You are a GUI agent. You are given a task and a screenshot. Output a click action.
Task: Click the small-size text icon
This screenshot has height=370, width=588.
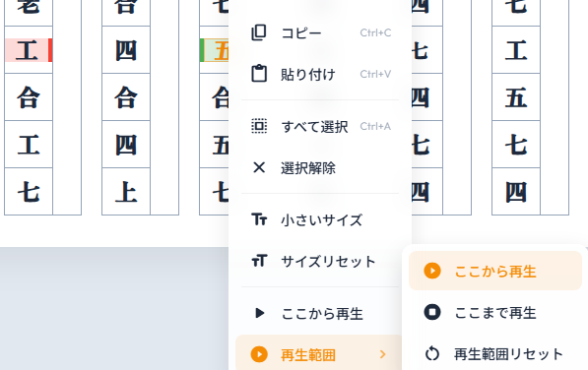259,219
